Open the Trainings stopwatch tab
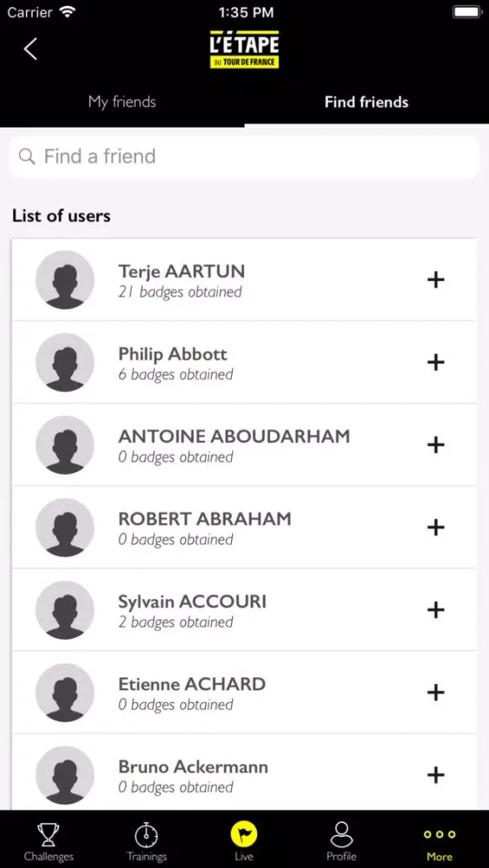Viewport: 489px width, 868px height. pos(146,841)
